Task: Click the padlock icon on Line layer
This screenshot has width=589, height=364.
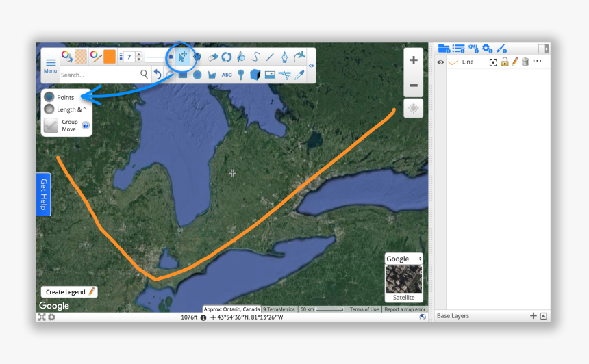Action: 504,62
